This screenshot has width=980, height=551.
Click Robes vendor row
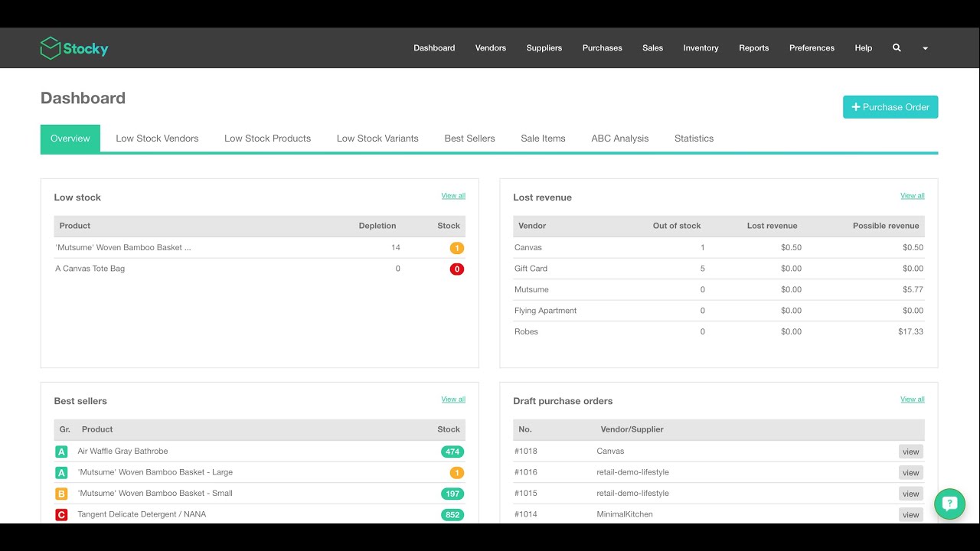point(719,332)
